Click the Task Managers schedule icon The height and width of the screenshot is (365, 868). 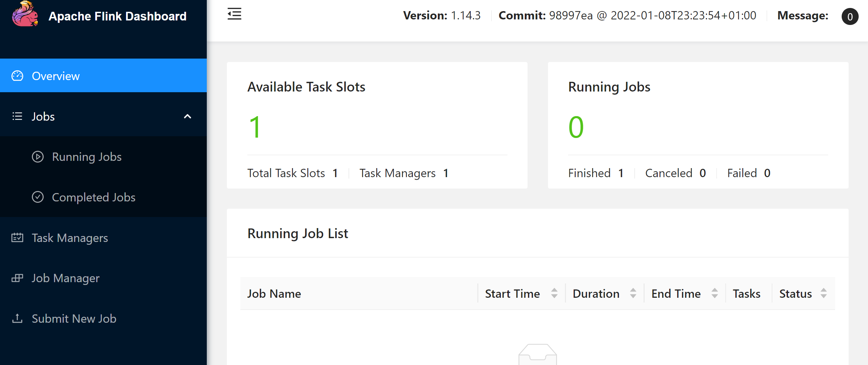point(17,238)
